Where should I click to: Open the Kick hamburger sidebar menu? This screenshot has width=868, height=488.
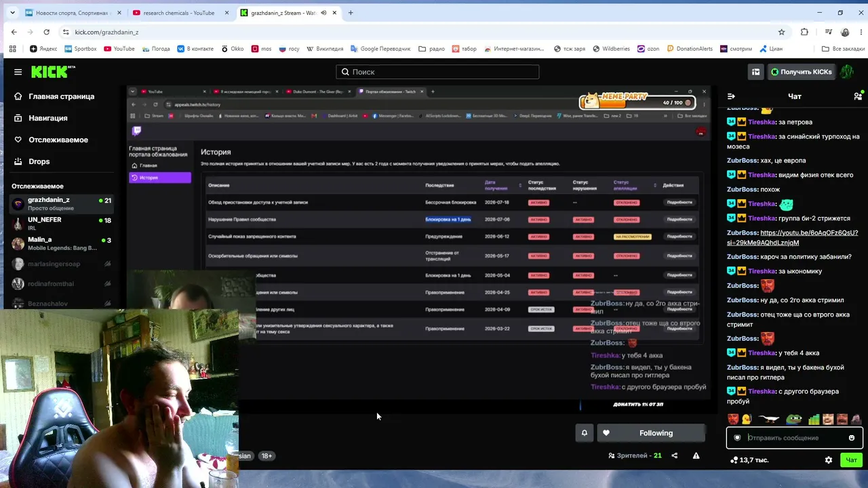[x=18, y=72]
